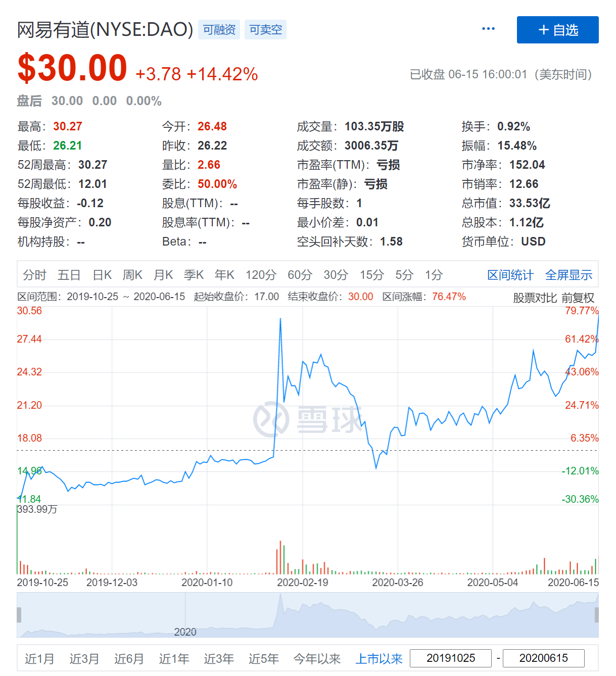Select 近3月 time range

(x=84, y=659)
